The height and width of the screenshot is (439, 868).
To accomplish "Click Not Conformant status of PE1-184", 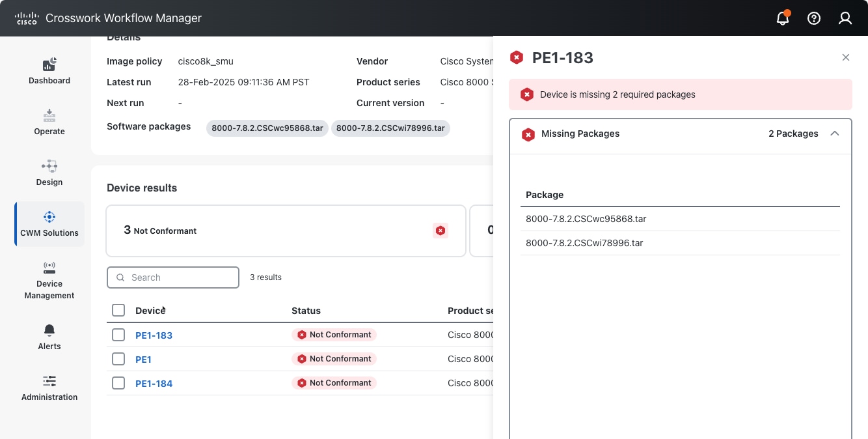I will click(334, 383).
